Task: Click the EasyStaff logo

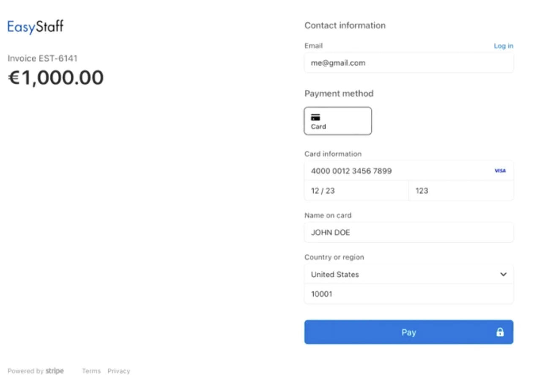Action: (36, 27)
